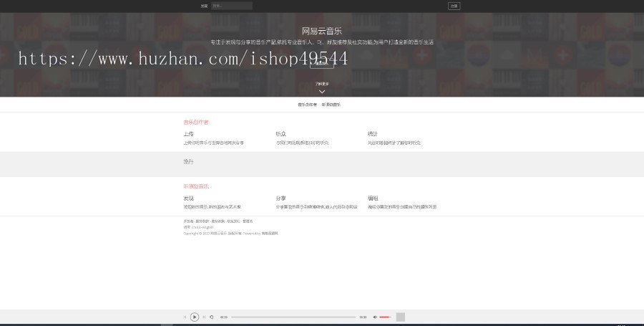Seek along the song progress bar
Screen dimensions: 644x326
[293, 317]
